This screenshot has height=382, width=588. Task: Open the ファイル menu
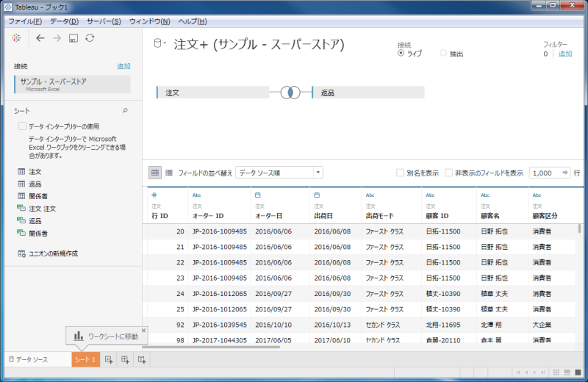25,21
